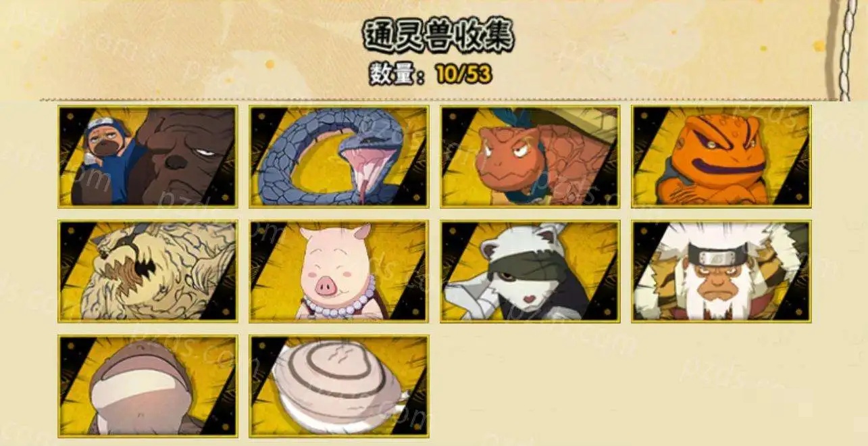868x446 pixels.
Task: Choose the brown toad summon card
Action: point(147,386)
